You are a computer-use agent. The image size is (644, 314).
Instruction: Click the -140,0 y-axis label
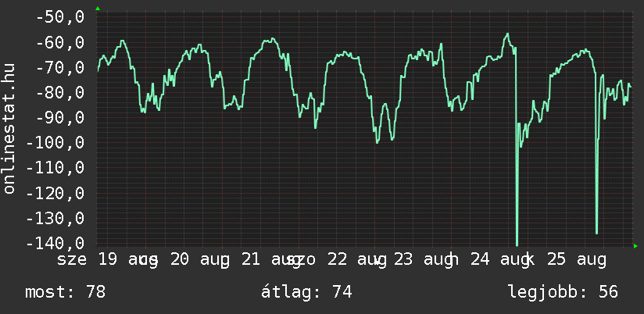pyautogui.click(x=55, y=243)
